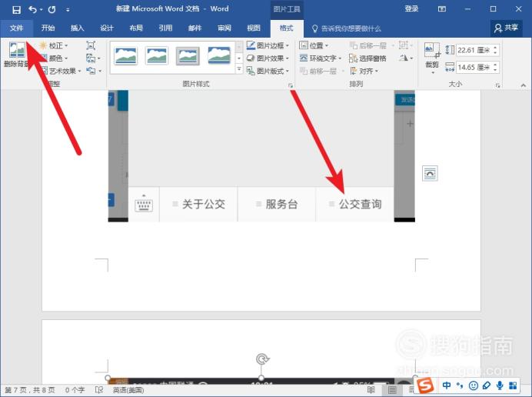Open 图片边框 (Picture Border) menu
Viewport: 532px width, 397px height.
click(268, 45)
